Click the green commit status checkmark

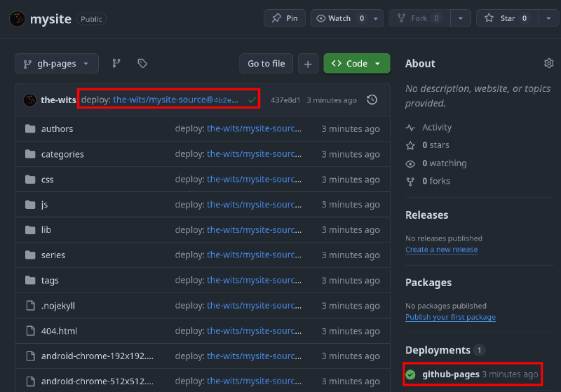(x=252, y=100)
